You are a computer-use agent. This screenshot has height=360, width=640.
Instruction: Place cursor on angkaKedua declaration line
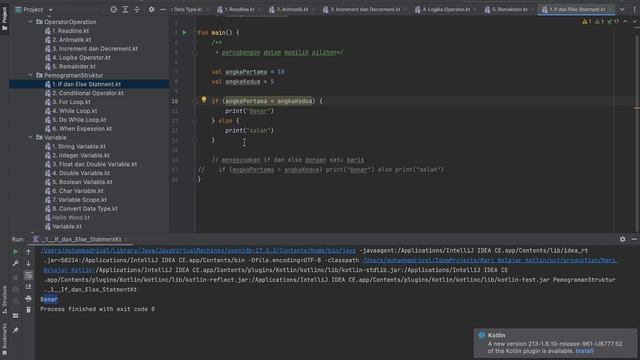[242, 82]
